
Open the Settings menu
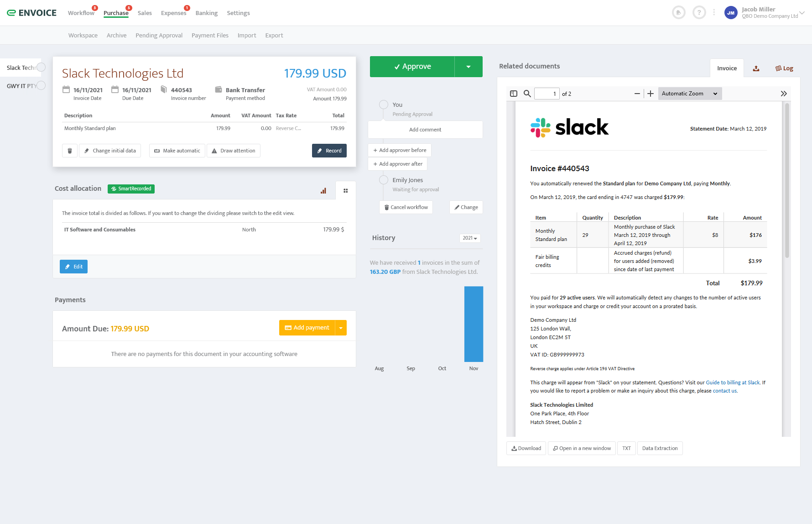tap(238, 13)
